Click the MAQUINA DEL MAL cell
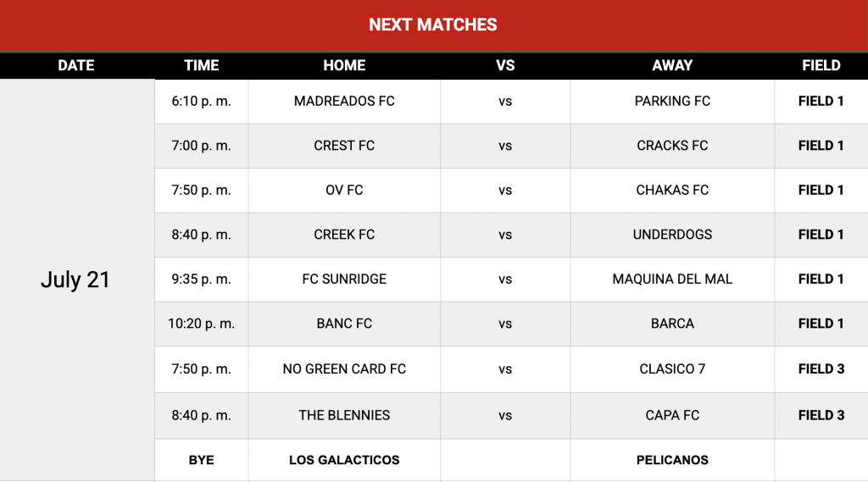The height and width of the screenshot is (482, 868). (672, 279)
